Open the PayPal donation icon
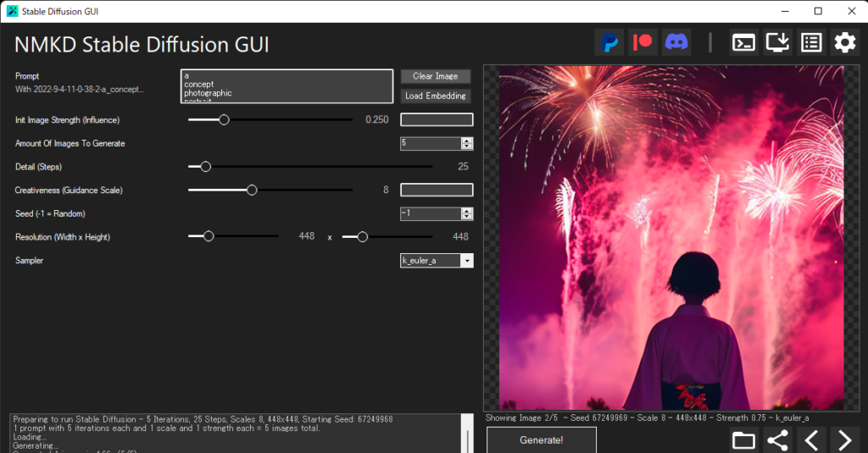The image size is (868, 453). tap(609, 42)
